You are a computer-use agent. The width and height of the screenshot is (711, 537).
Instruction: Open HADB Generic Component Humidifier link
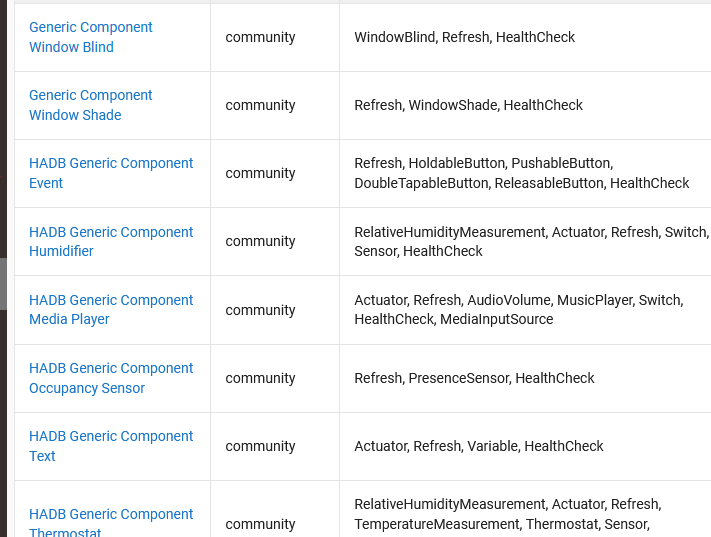pyautogui.click(x=111, y=241)
